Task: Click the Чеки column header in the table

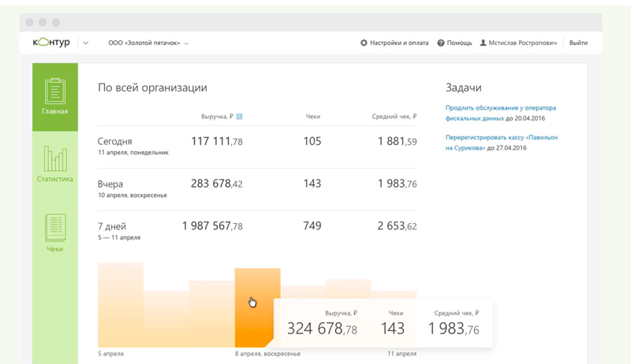Action: pyautogui.click(x=312, y=117)
